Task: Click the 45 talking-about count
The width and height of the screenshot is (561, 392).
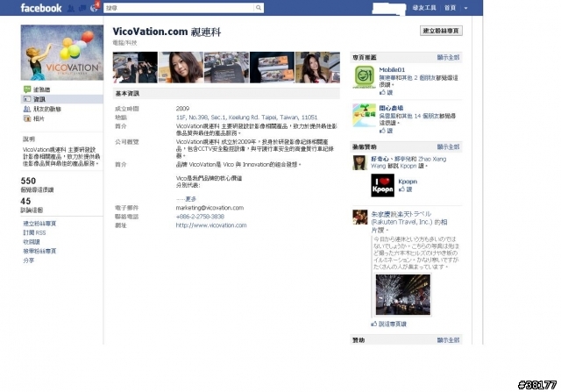Action: click(25, 201)
